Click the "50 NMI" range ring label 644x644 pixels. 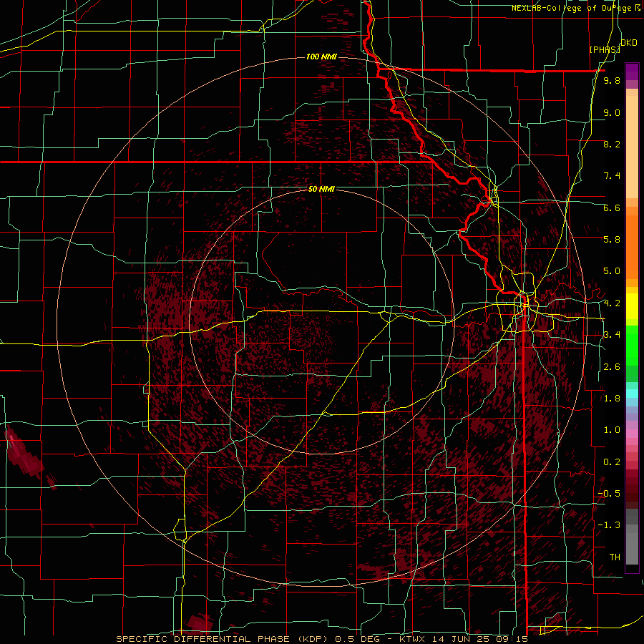[321, 189]
